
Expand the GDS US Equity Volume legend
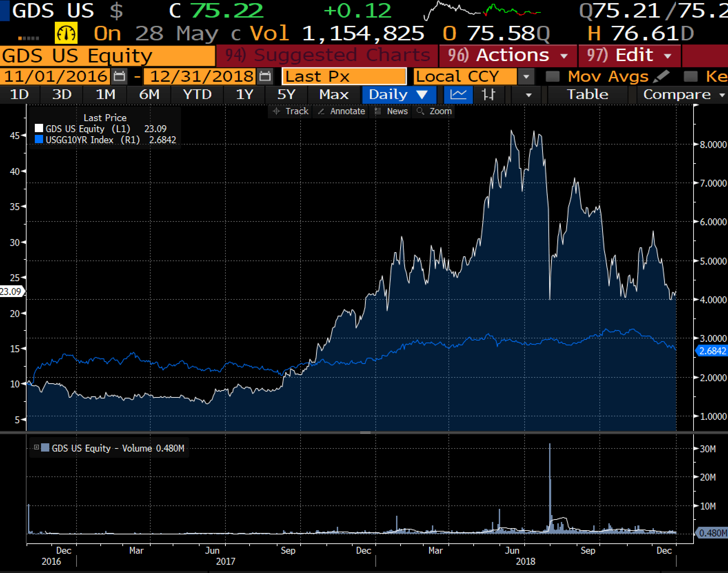[x=36, y=447]
